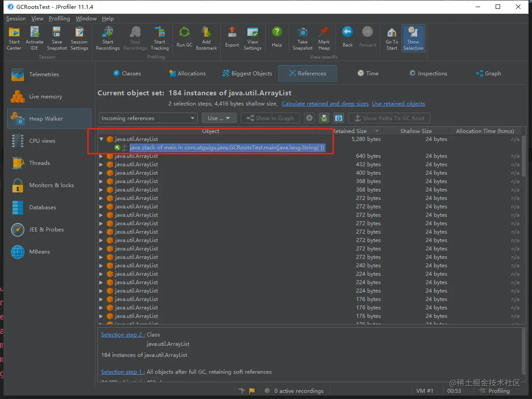The width and height of the screenshot is (532, 399).
Task: Click the Selection step 2 link
Action: coord(123,335)
